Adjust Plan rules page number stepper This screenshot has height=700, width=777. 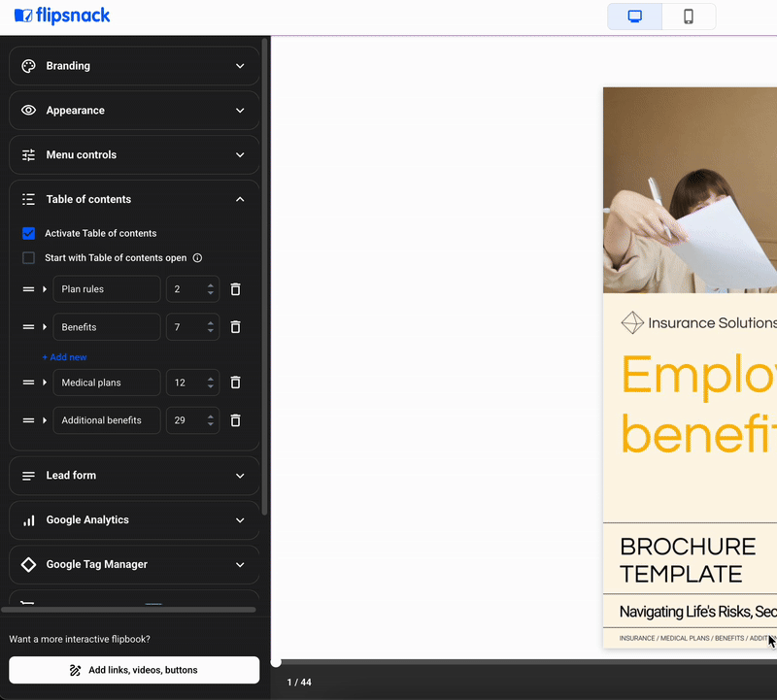pyautogui.click(x=211, y=288)
